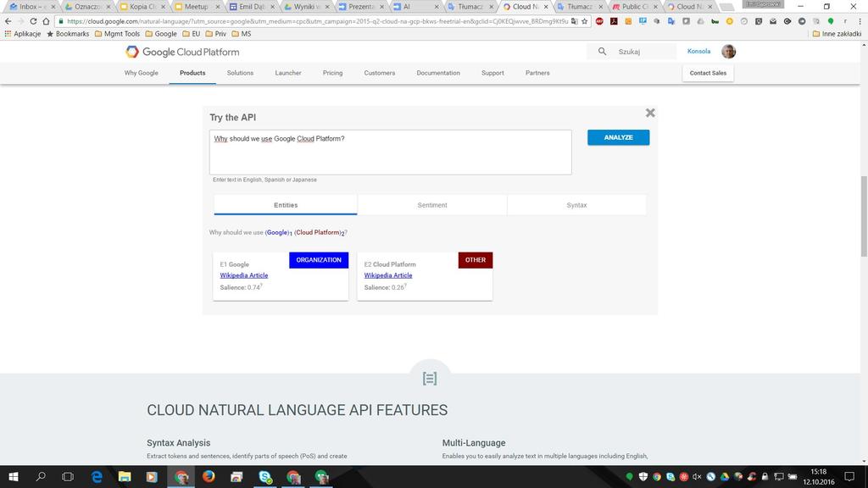This screenshot has height=488, width=868.
Task: Open Wikipedia Article link for Cloud Platform
Action: [388, 275]
